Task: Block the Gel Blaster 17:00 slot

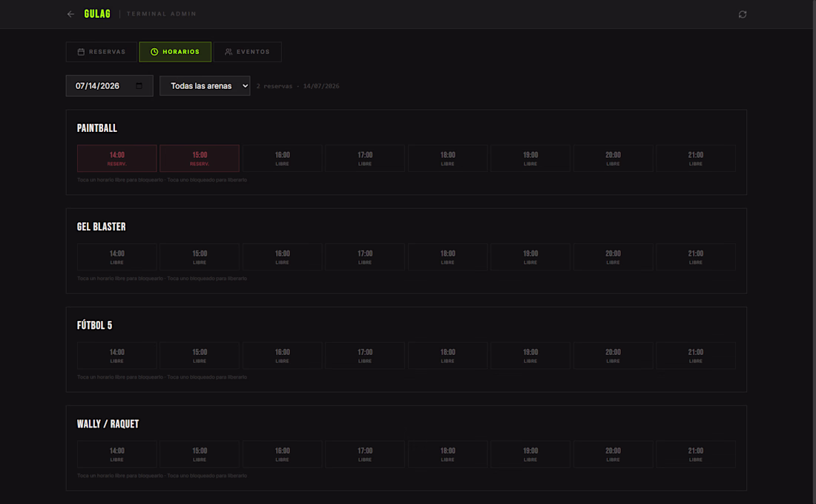Action: (x=365, y=257)
